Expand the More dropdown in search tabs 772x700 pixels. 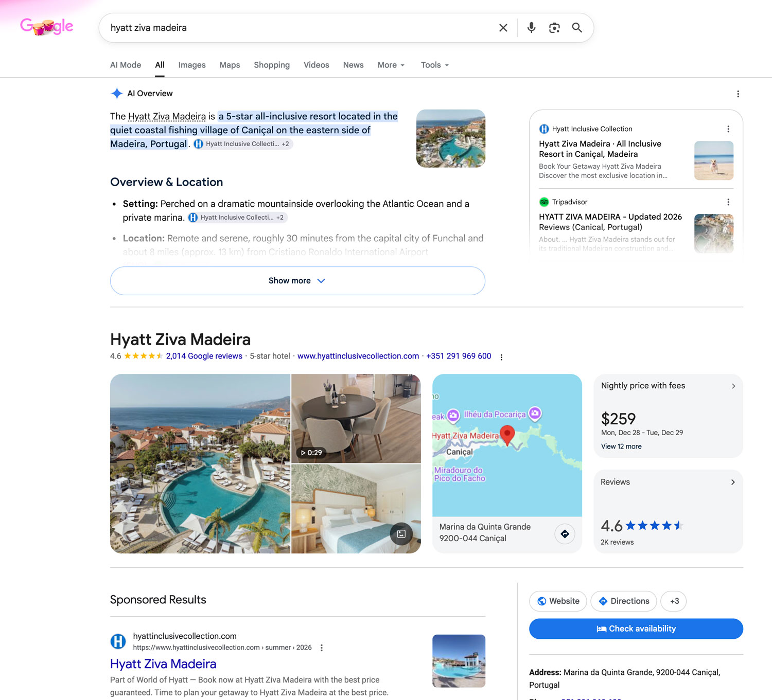click(391, 65)
